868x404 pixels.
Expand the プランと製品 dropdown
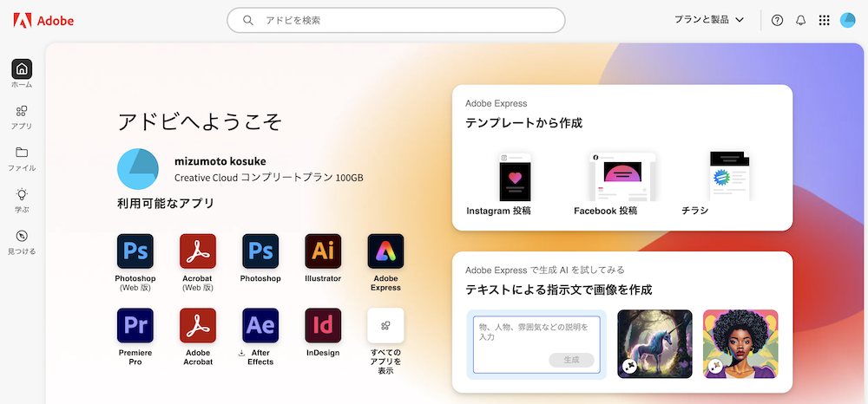[709, 20]
